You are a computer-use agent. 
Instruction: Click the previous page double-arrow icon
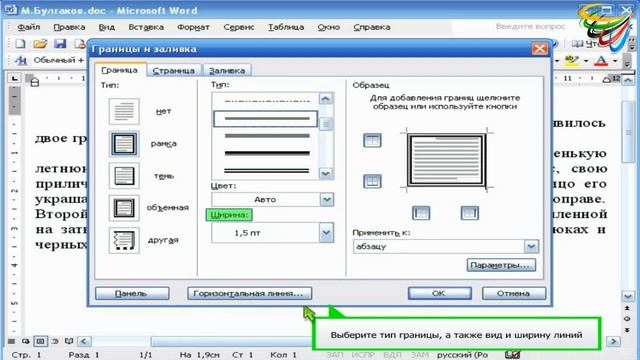click(x=627, y=308)
